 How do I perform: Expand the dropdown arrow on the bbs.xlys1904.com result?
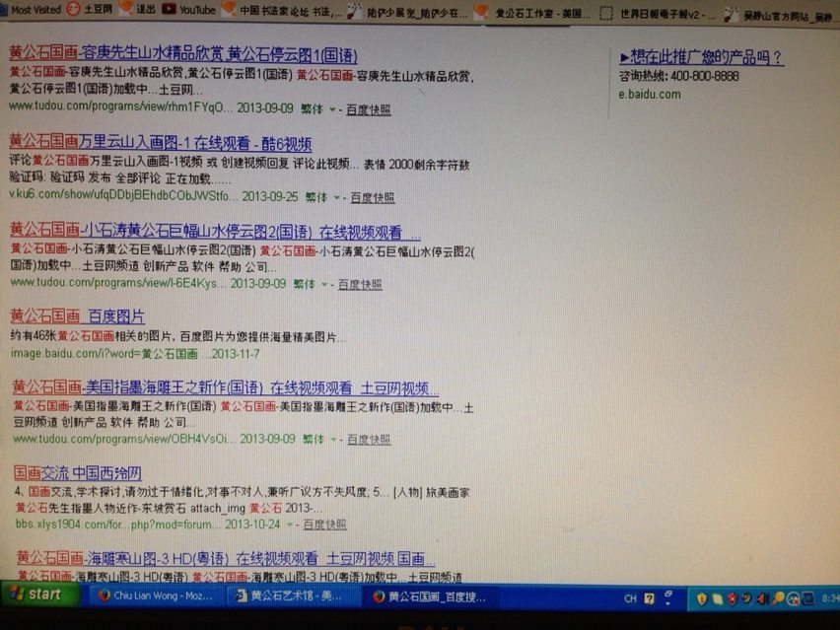click(289, 525)
